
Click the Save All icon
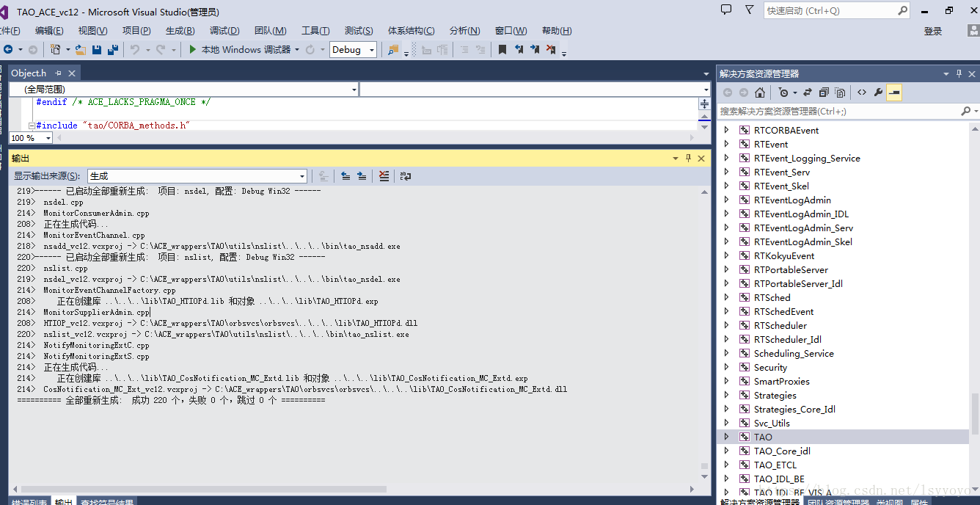click(113, 49)
